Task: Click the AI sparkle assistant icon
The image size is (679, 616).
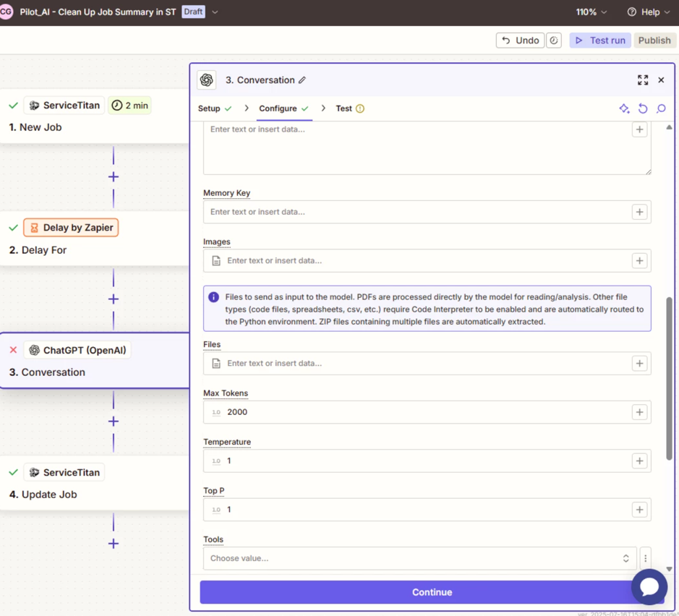Action: [x=624, y=108]
